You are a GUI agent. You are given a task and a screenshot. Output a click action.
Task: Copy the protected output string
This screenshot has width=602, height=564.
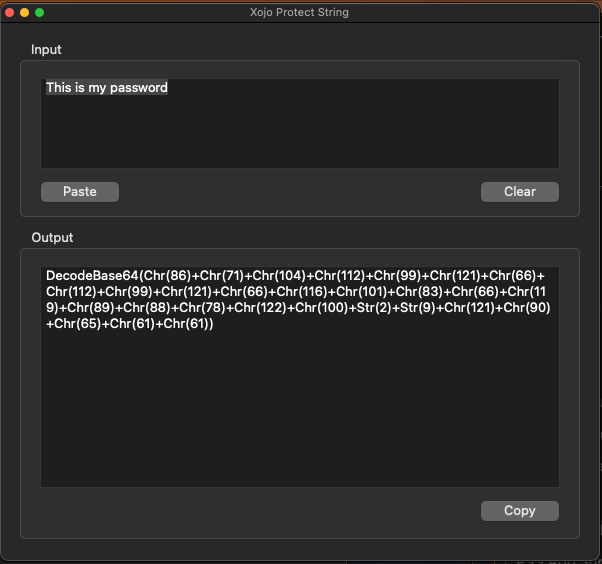(x=520, y=511)
